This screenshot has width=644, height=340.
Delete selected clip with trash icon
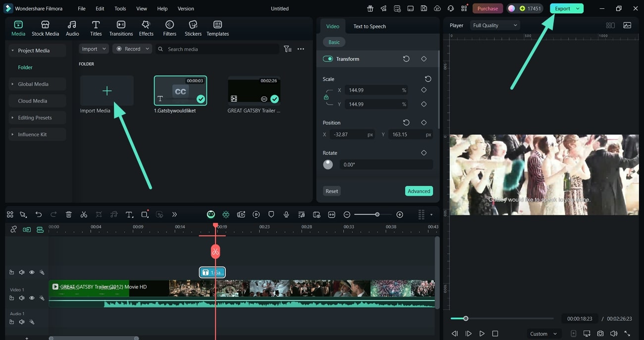pos(69,215)
